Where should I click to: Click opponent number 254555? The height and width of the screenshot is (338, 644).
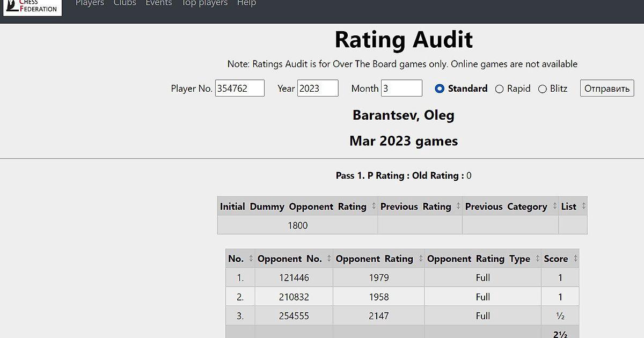(294, 316)
